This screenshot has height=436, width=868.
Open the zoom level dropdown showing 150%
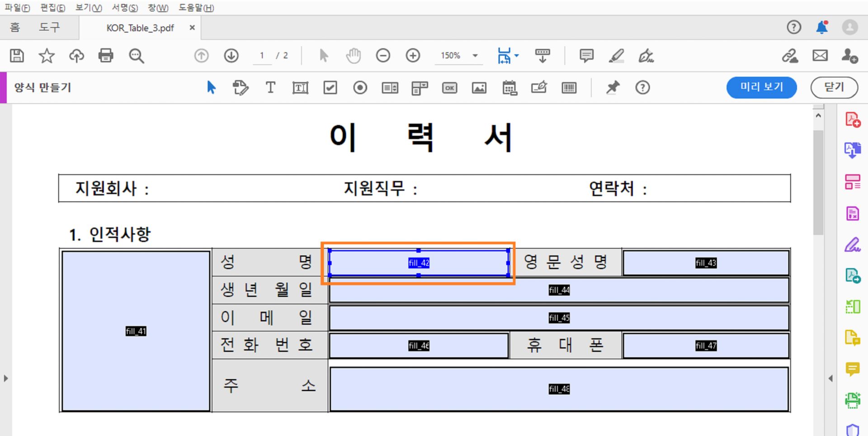point(458,55)
